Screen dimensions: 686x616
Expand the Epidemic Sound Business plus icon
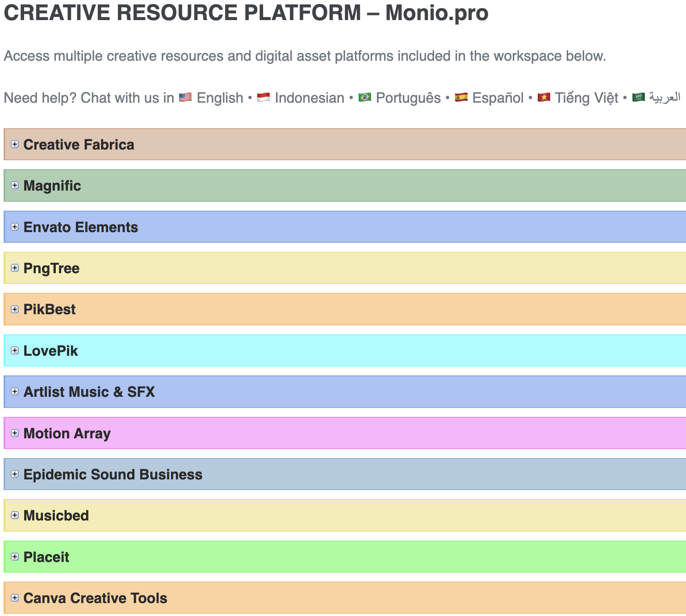[x=15, y=474]
